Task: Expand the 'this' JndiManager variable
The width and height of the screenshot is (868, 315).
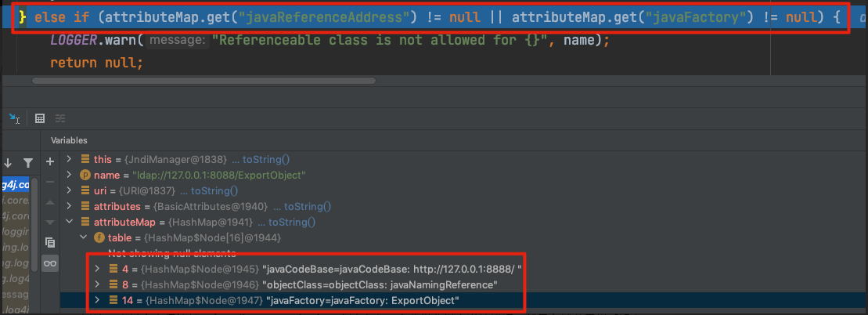Action: click(69, 159)
